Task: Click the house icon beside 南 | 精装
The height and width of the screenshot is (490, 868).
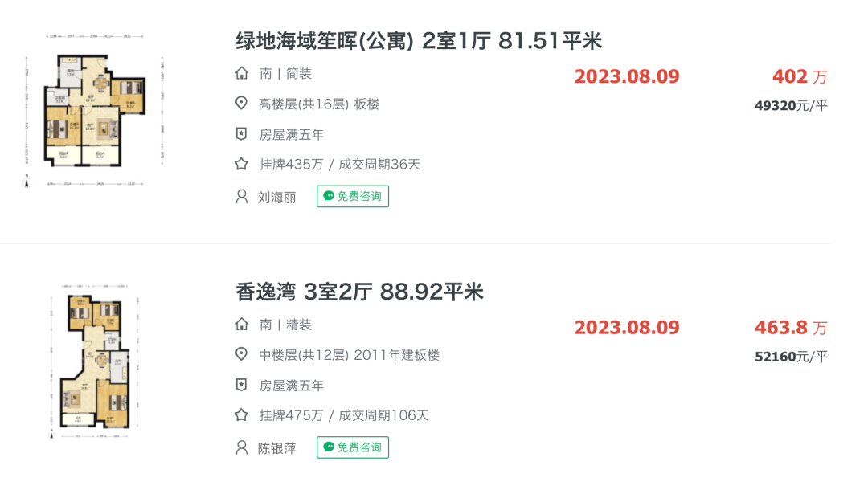Action: (x=241, y=324)
